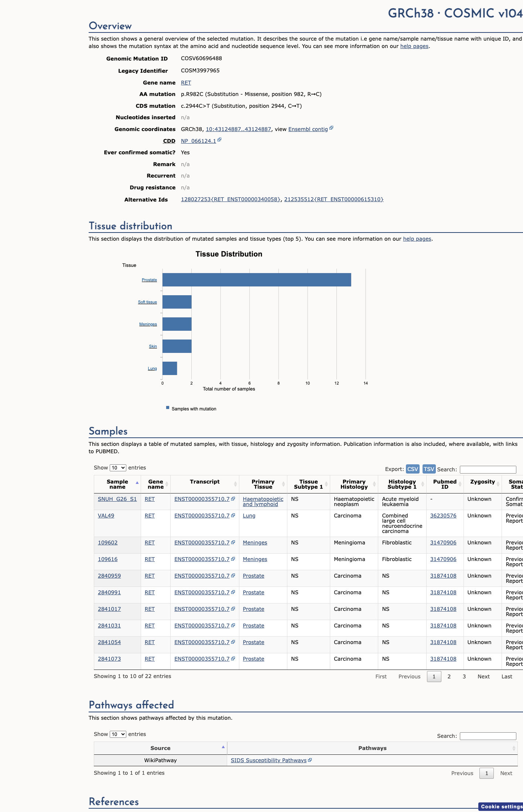The image size is (523, 812).
Task: Click the Lung bar in tissue chart
Action: [170, 368]
